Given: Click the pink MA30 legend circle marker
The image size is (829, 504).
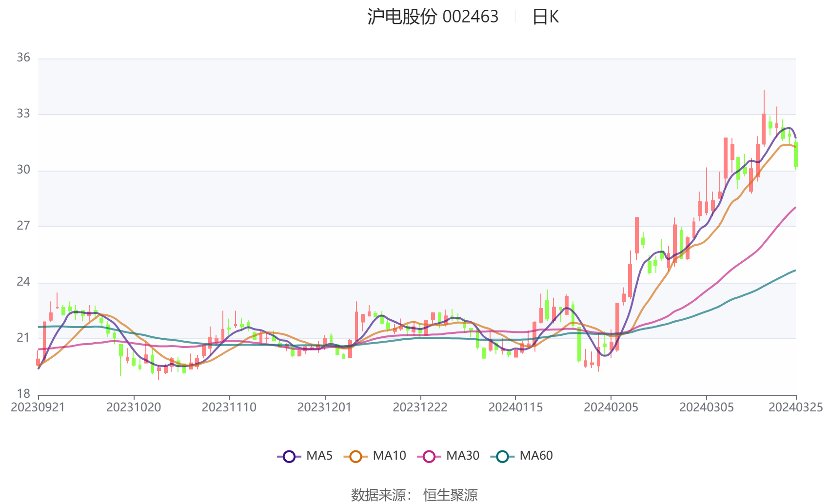Looking at the screenshot, I should [x=429, y=457].
